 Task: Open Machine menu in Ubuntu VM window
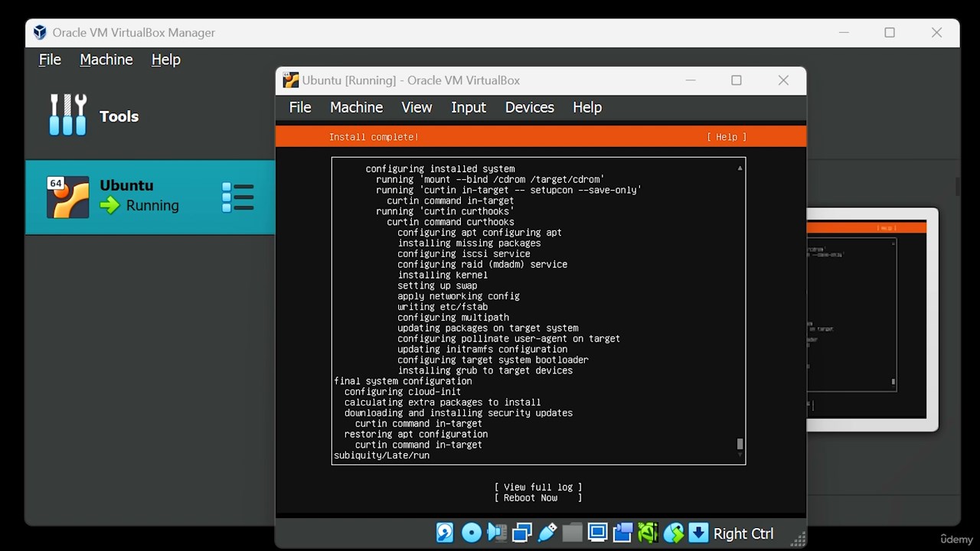[356, 107]
